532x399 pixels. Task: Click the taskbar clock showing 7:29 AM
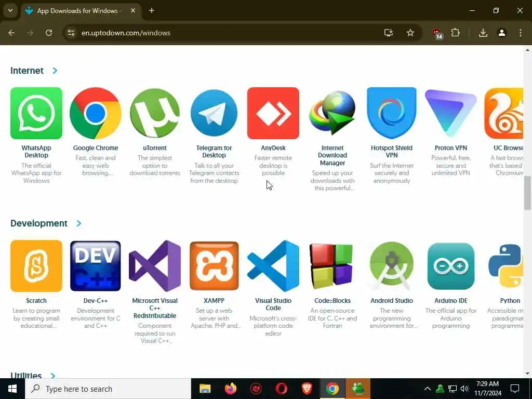(487, 389)
